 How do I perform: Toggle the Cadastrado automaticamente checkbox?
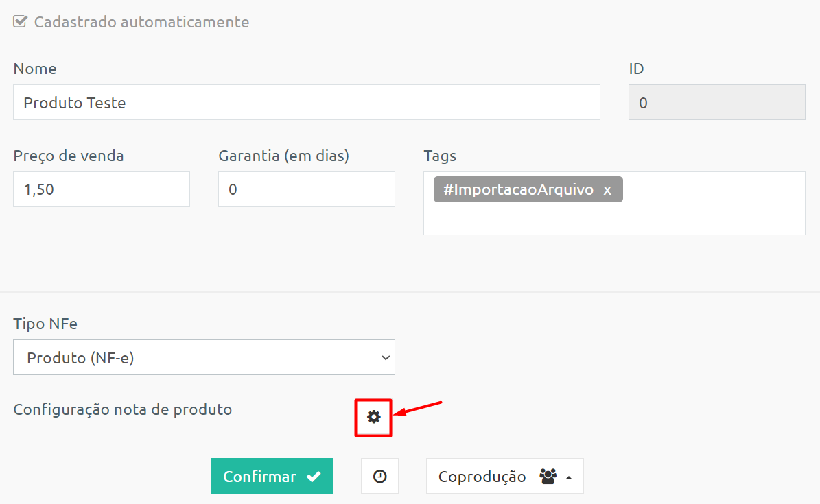click(20, 21)
